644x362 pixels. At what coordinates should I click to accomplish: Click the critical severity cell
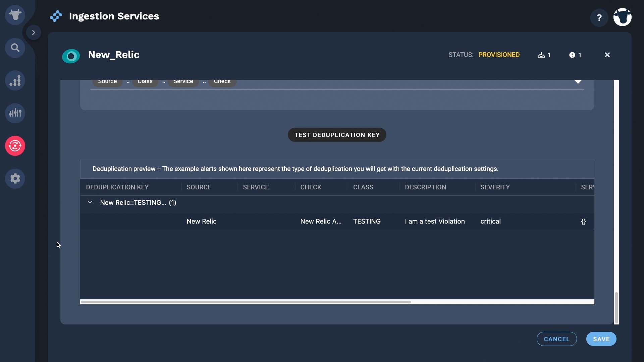[490, 221]
